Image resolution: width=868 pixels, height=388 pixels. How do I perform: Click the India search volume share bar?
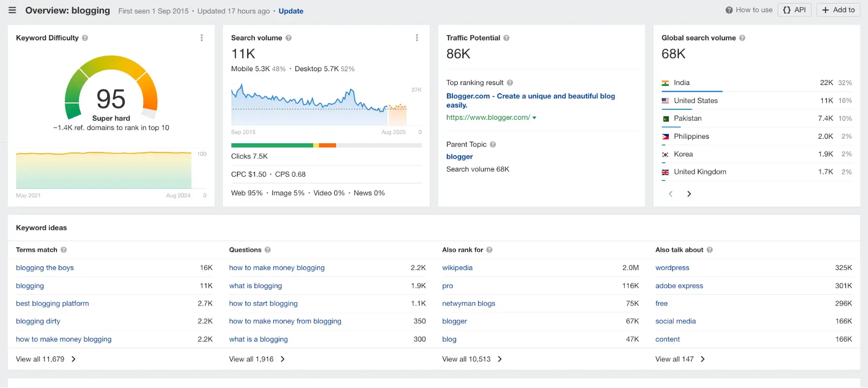pos(692,91)
